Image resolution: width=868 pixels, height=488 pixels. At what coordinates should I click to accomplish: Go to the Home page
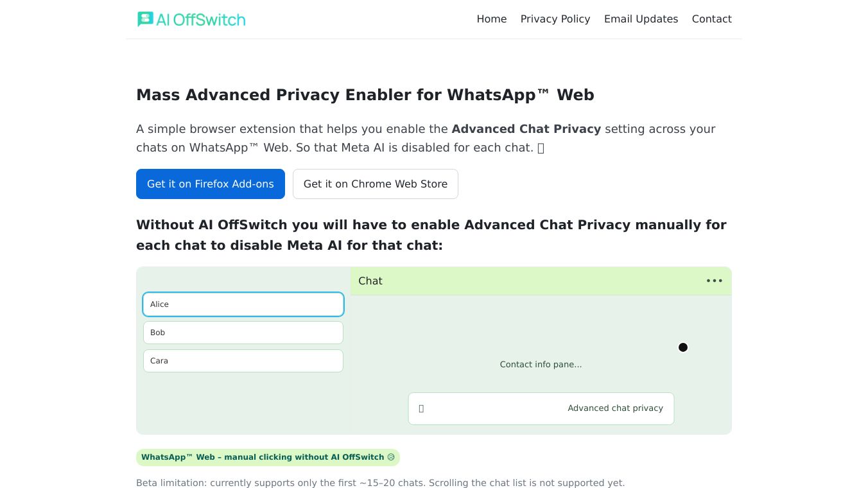tap(491, 19)
